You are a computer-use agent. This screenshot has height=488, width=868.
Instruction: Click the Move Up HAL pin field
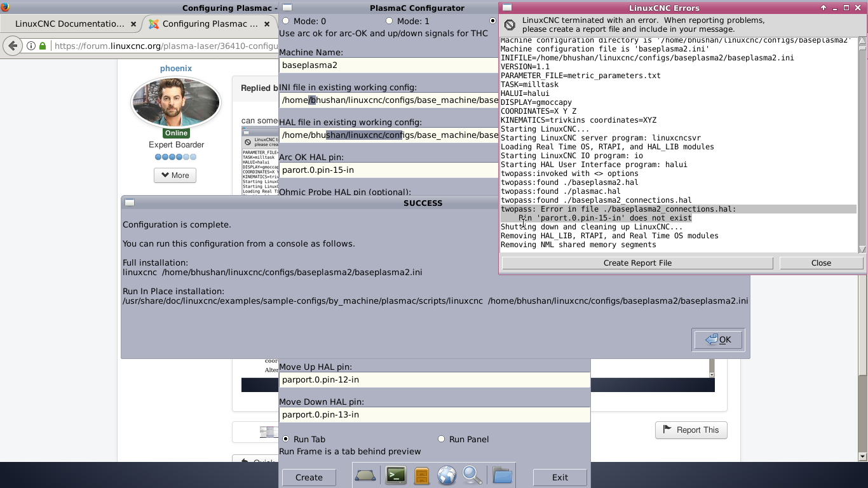pyautogui.click(x=435, y=379)
